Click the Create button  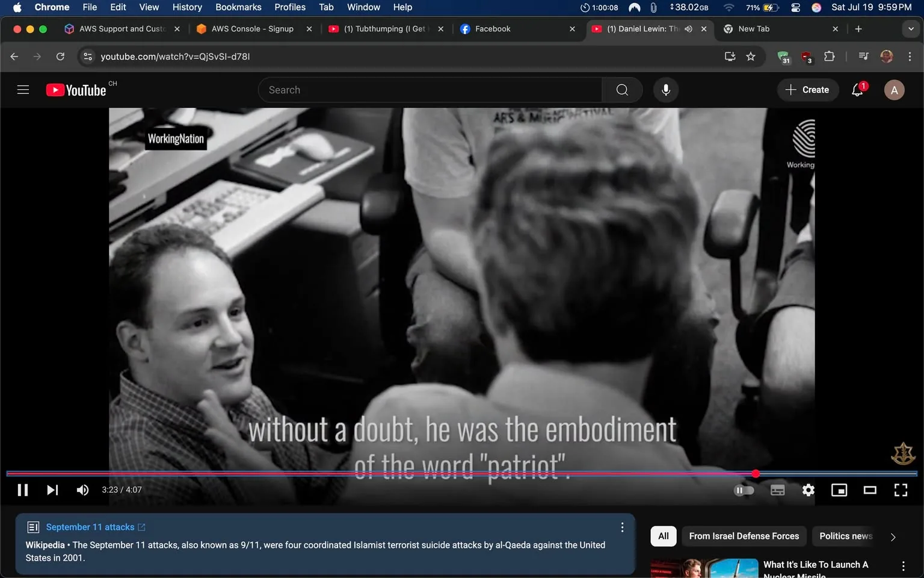(x=807, y=90)
